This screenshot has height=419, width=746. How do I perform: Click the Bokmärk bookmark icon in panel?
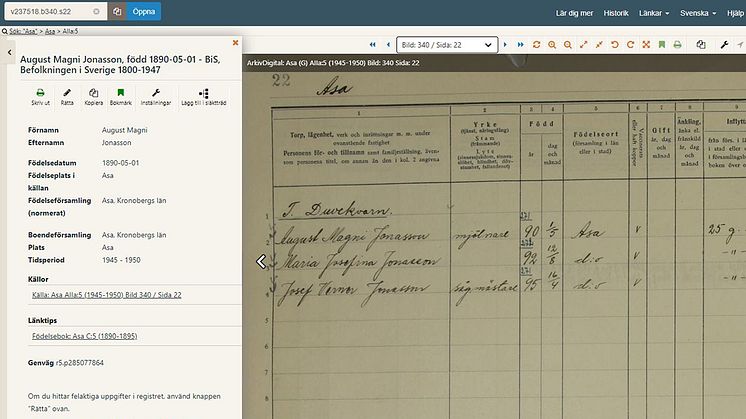click(x=120, y=93)
